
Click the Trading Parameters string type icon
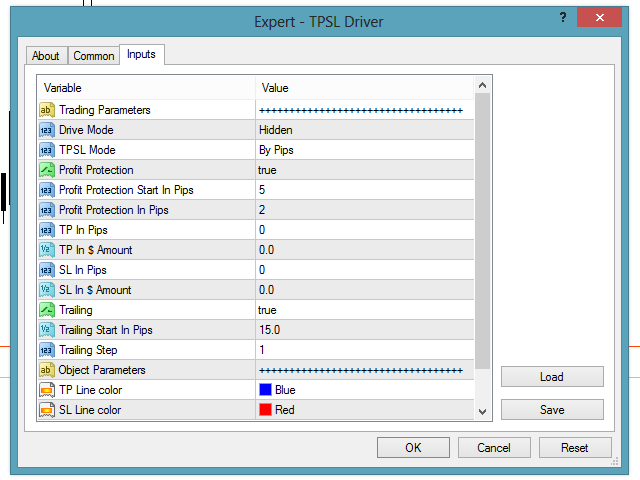pos(47,110)
